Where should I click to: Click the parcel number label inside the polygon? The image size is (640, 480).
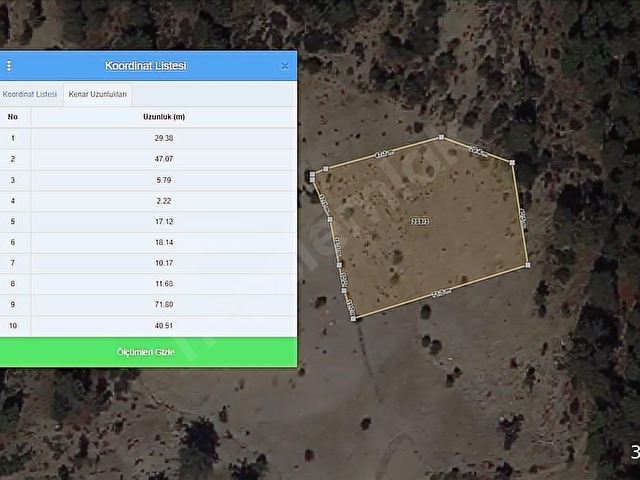click(x=420, y=221)
